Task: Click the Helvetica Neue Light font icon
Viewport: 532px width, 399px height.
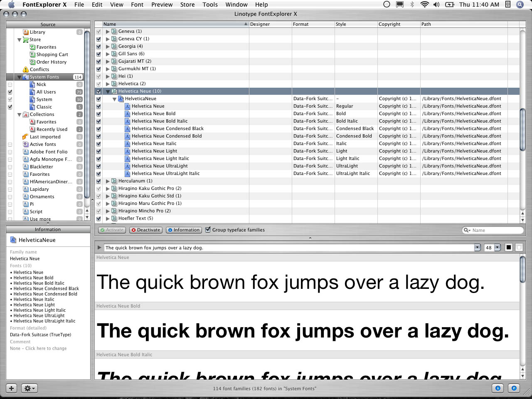Action: (x=128, y=151)
